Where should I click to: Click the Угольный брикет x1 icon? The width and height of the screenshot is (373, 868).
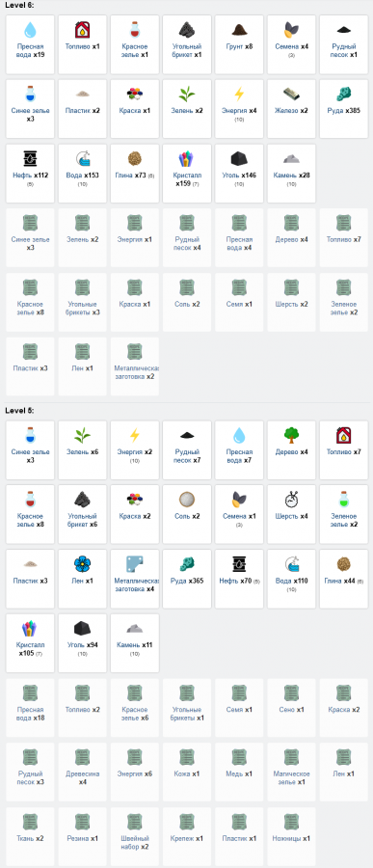tap(187, 30)
